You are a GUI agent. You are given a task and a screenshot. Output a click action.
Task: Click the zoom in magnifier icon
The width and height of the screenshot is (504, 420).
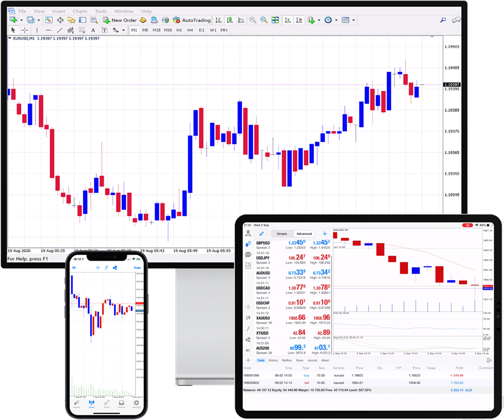pos(253,20)
